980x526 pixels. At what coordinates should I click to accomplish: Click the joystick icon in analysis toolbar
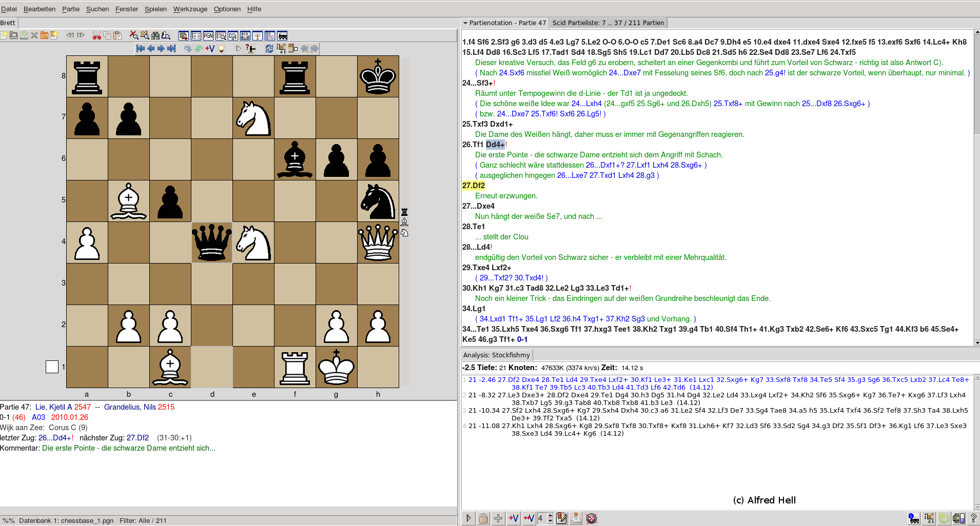pos(576,518)
